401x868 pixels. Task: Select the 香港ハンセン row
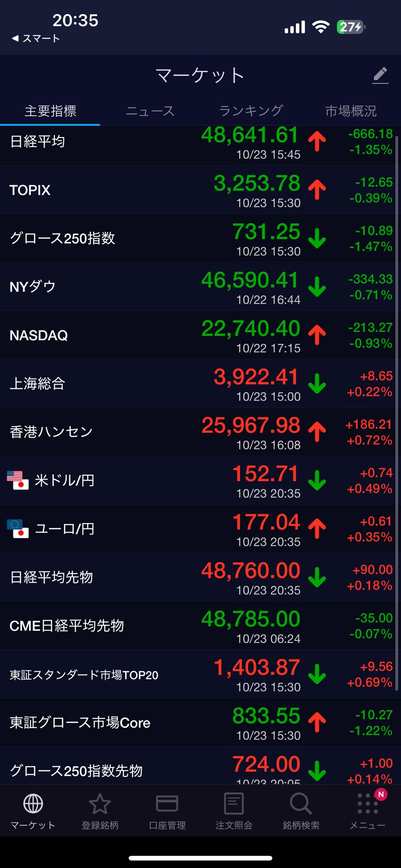[x=51, y=432]
